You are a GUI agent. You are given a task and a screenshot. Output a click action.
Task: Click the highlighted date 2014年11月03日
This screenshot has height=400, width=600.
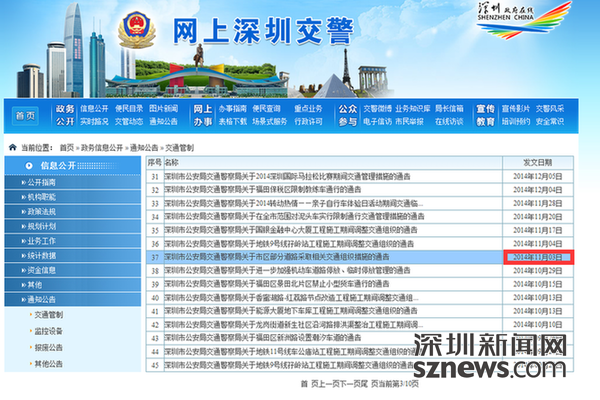click(x=537, y=257)
